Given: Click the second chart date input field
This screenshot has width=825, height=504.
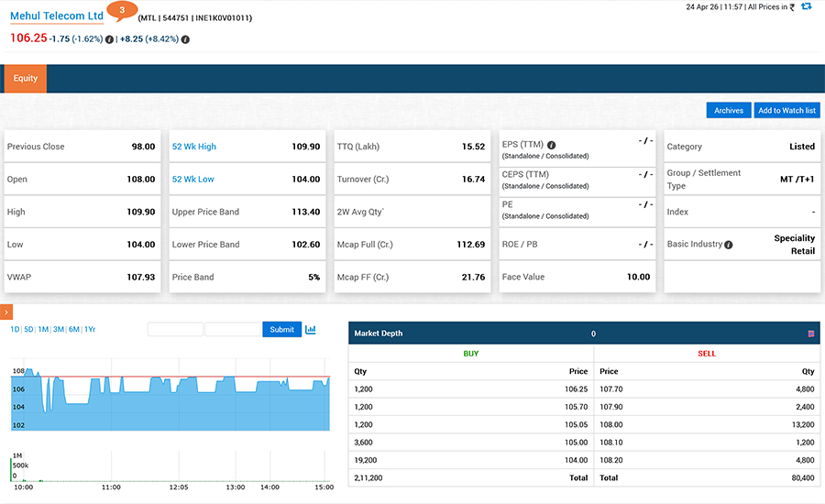Looking at the screenshot, I should [x=233, y=330].
